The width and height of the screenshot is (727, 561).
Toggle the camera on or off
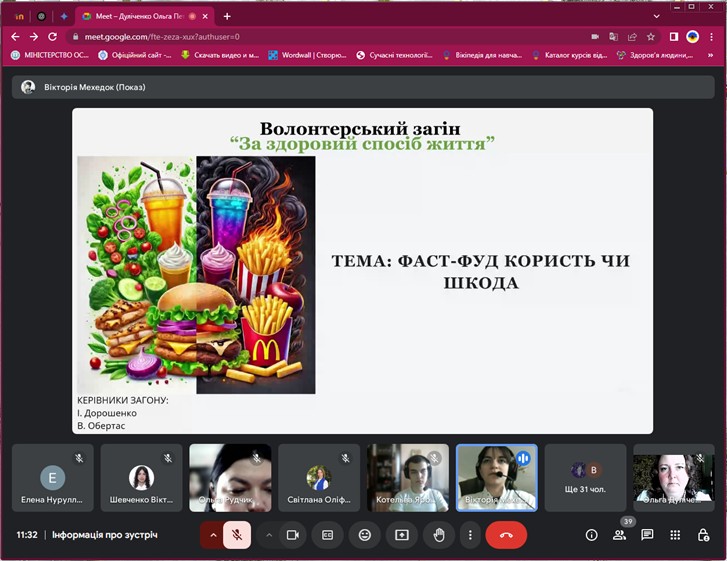pyautogui.click(x=293, y=535)
